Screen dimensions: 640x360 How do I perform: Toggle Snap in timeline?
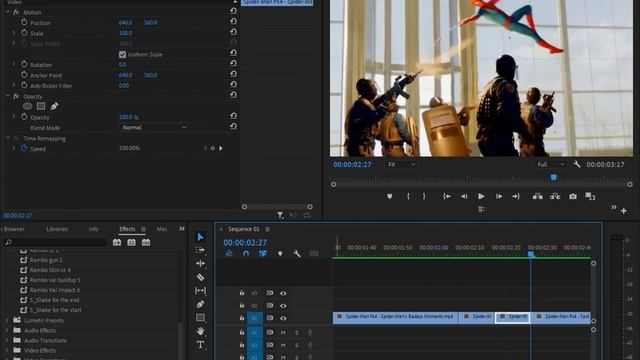pos(246,253)
